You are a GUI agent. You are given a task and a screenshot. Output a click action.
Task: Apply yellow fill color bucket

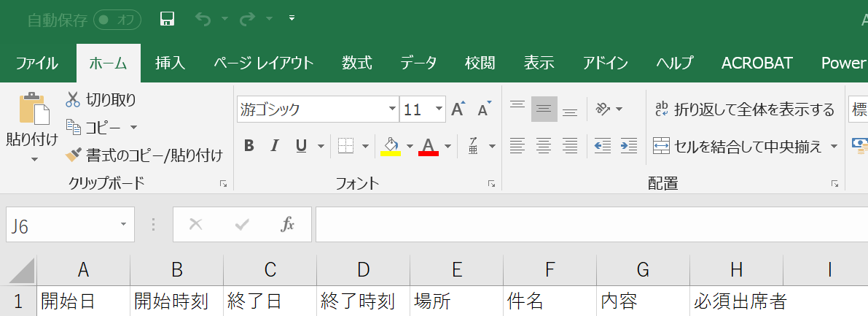(391, 147)
